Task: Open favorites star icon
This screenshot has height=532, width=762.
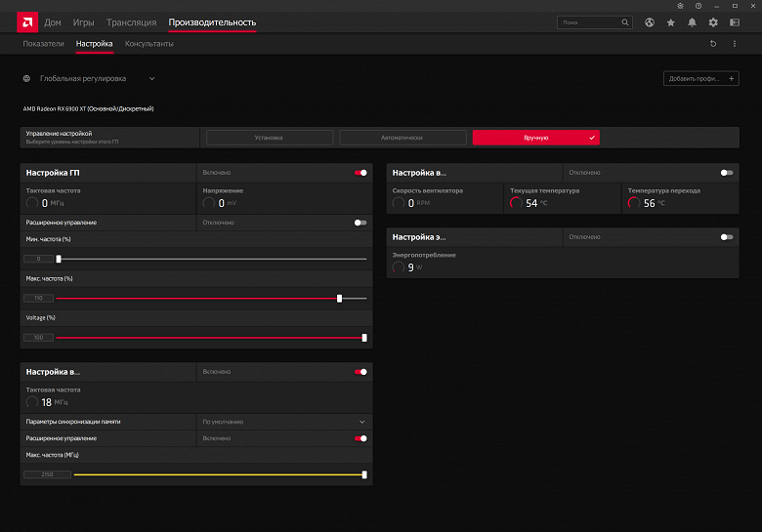Action: [670, 22]
